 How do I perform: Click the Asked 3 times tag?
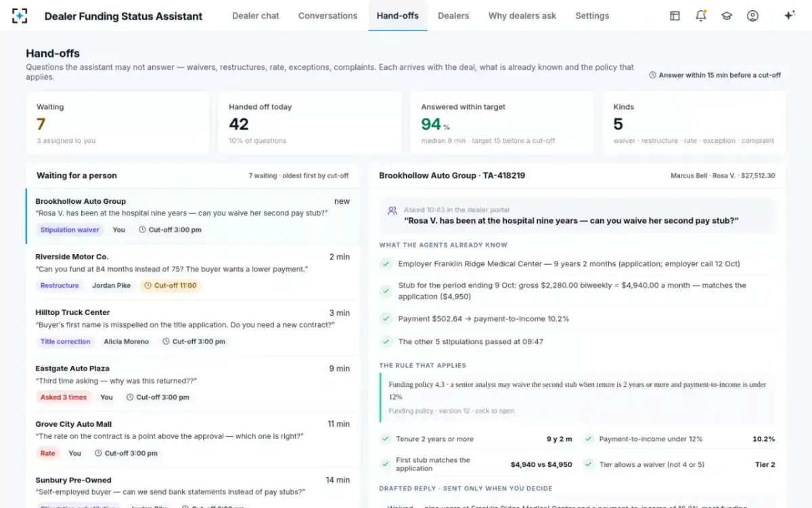pos(64,398)
